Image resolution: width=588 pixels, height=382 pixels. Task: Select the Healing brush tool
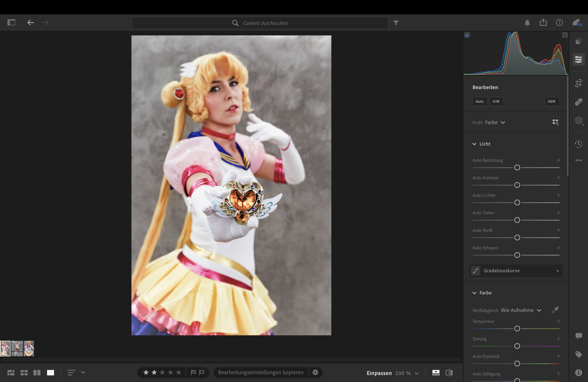579,102
